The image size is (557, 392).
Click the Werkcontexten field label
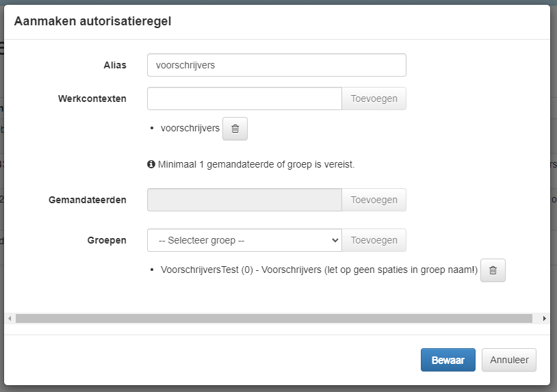(92, 99)
